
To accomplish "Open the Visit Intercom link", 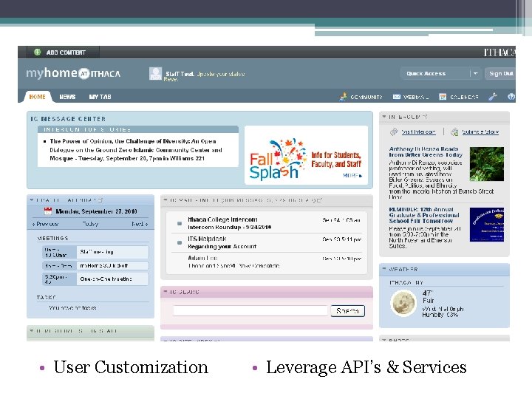I will 418,132.
